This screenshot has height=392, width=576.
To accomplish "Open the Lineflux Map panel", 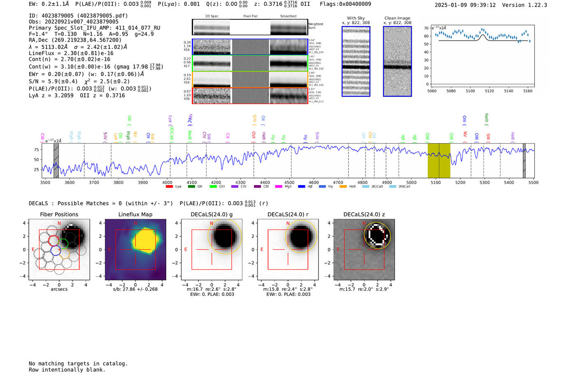I will [135, 249].
